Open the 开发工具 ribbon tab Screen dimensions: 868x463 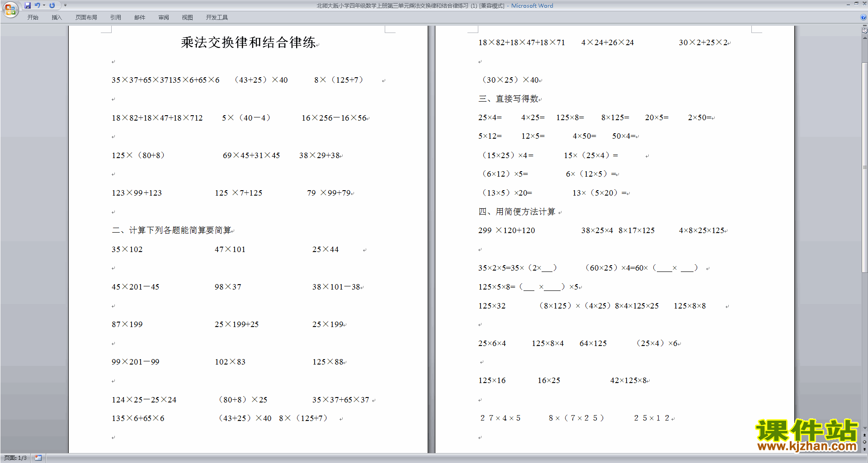coord(217,18)
